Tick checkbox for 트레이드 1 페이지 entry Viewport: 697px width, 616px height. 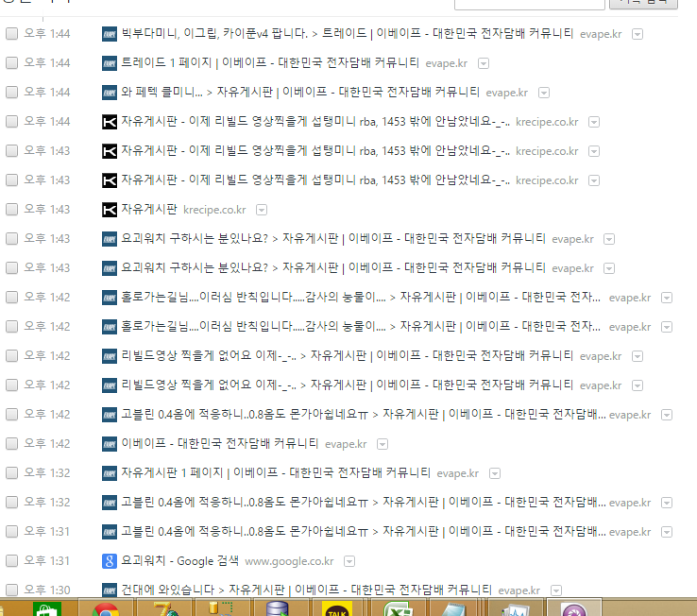click(x=11, y=63)
